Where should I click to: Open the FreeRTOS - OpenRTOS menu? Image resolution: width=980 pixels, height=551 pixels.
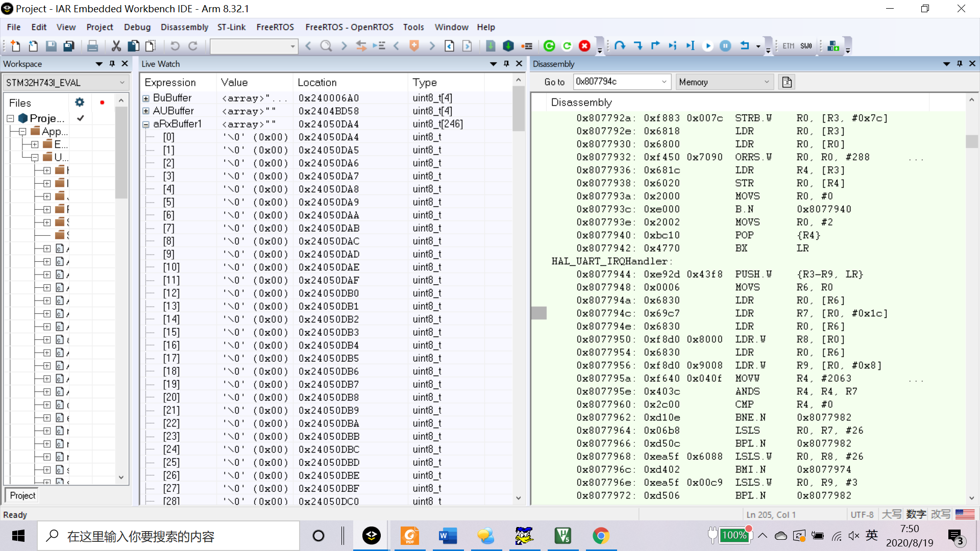click(x=349, y=27)
